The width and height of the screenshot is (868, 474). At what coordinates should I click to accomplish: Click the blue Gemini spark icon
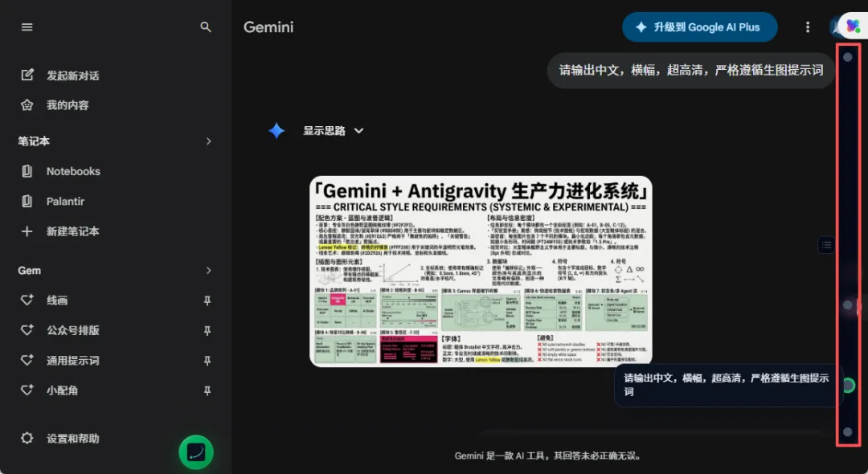[276, 130]
